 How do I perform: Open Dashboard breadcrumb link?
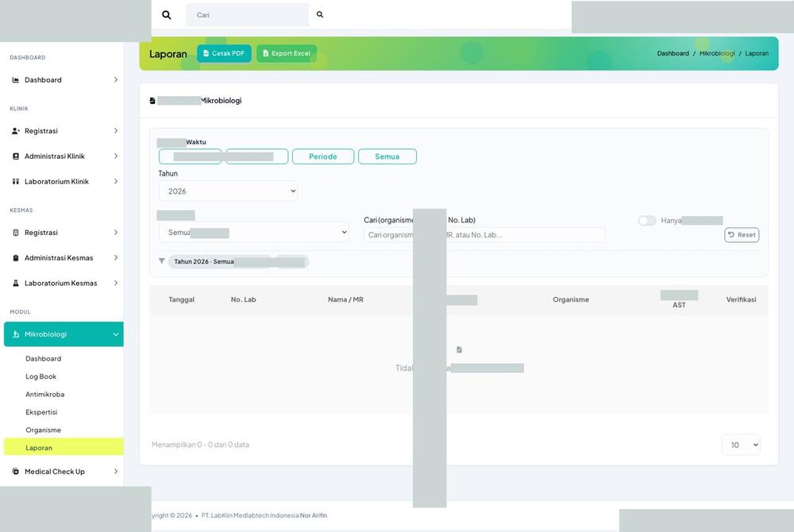point(673,53)
